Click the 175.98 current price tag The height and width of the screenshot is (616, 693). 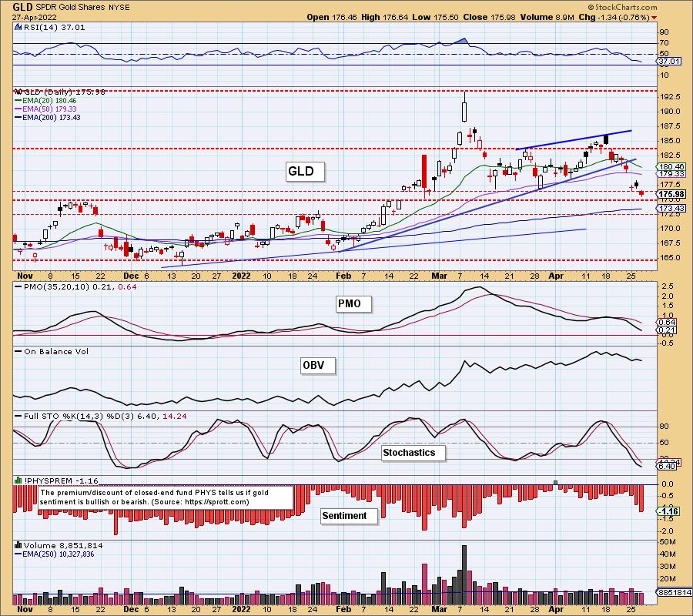coord(671,195)
